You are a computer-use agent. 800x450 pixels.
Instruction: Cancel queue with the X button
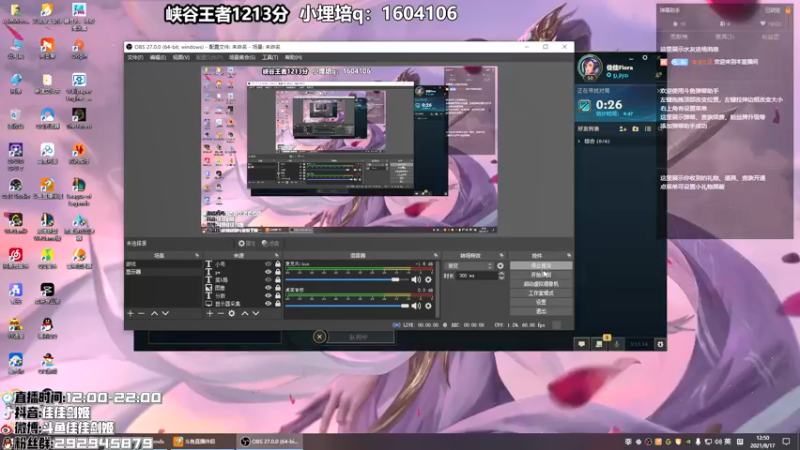click(x=319, y=337)
